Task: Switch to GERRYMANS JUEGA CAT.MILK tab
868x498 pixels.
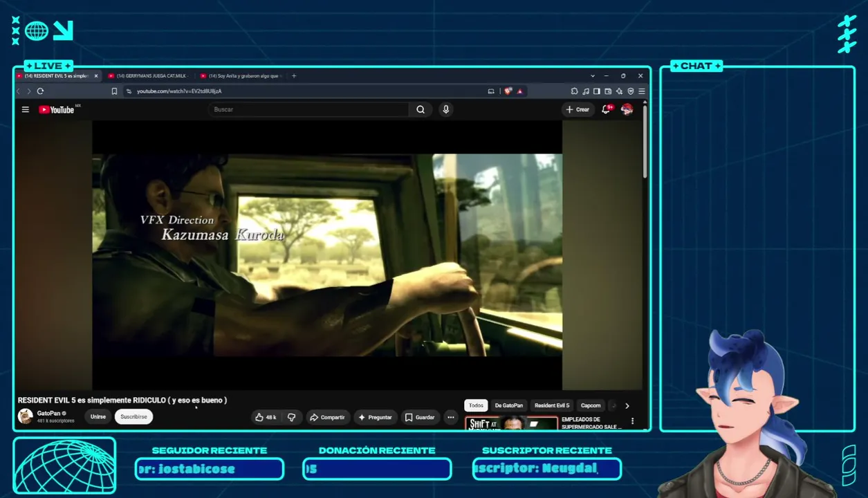Action: (x=147, y=76)
